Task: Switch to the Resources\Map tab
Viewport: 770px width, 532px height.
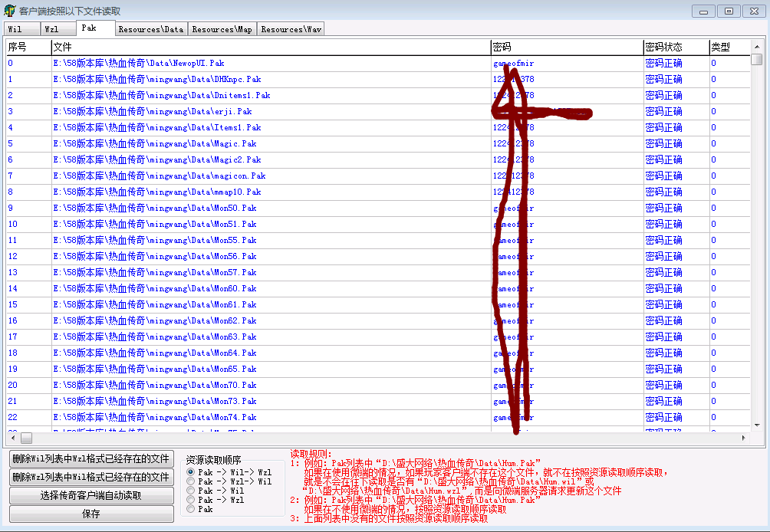Action: (222, 29)
